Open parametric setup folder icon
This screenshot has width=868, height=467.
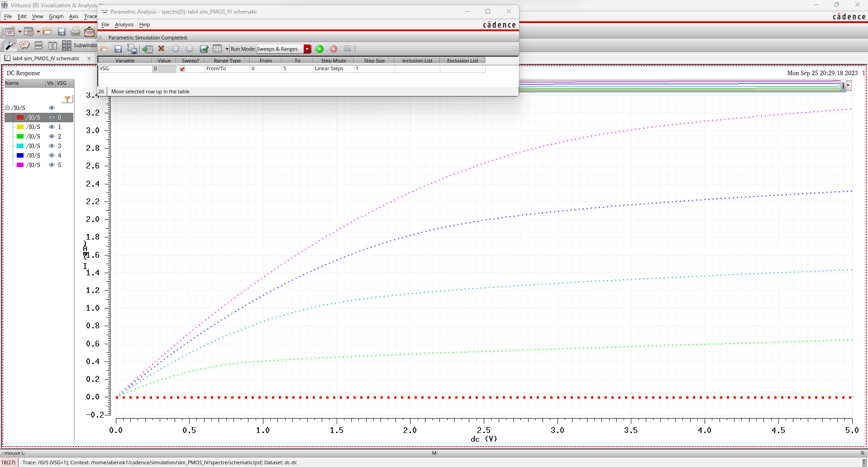[x=104, y=49]
